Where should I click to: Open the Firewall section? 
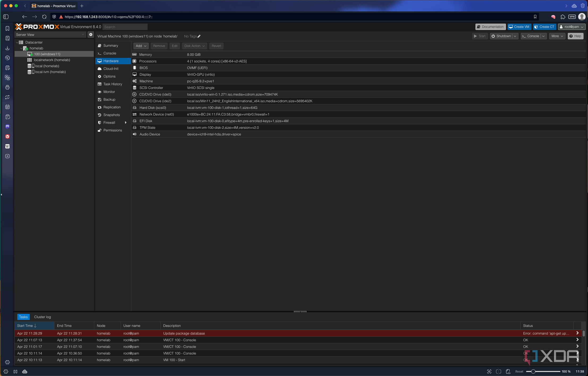pyautogui.click(x=109, y=123)
